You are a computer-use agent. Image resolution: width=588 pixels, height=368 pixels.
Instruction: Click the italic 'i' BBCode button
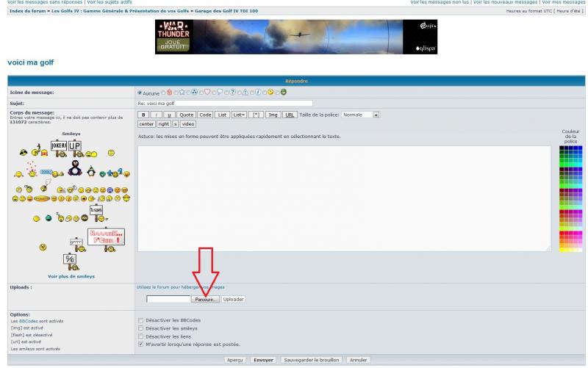pos(157,115)
